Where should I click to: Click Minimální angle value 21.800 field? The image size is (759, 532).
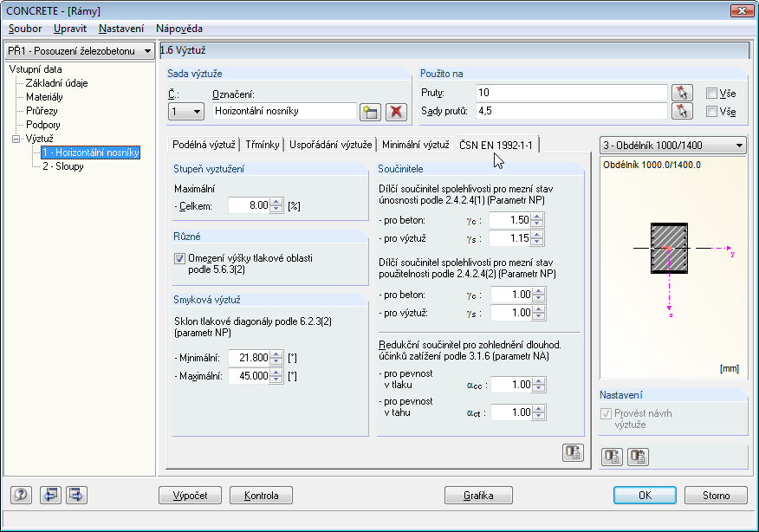(249, 358)
